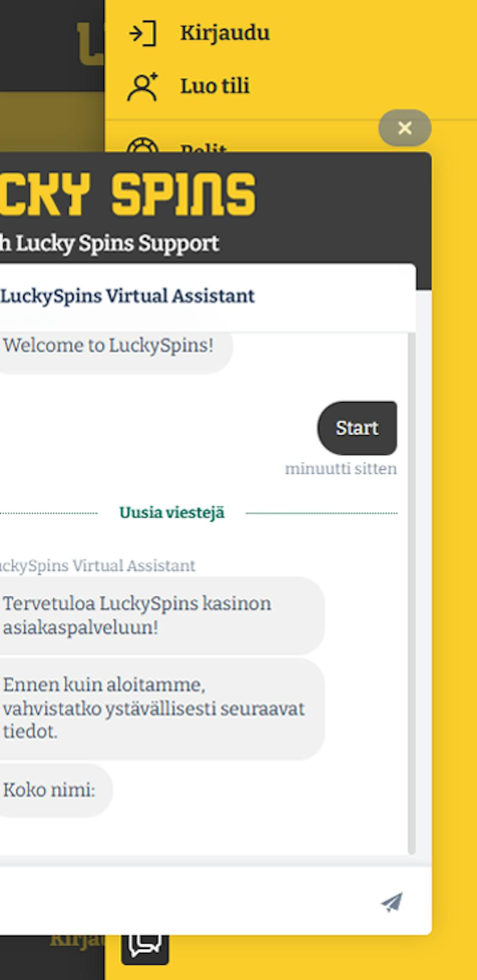Click the LuckySpins Virtual Assistant header title

127,296
